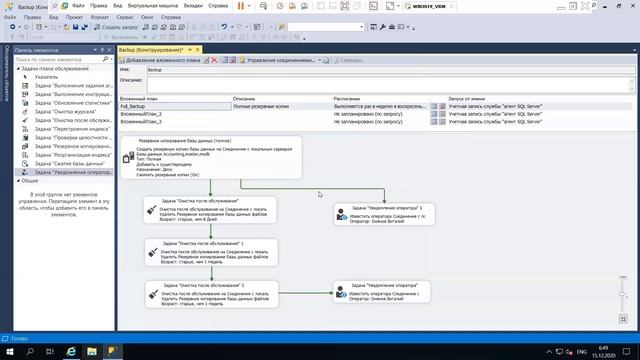640x360 pixels.
Task: Open the Вкладки menu in VMware
Action: [193, 6]
